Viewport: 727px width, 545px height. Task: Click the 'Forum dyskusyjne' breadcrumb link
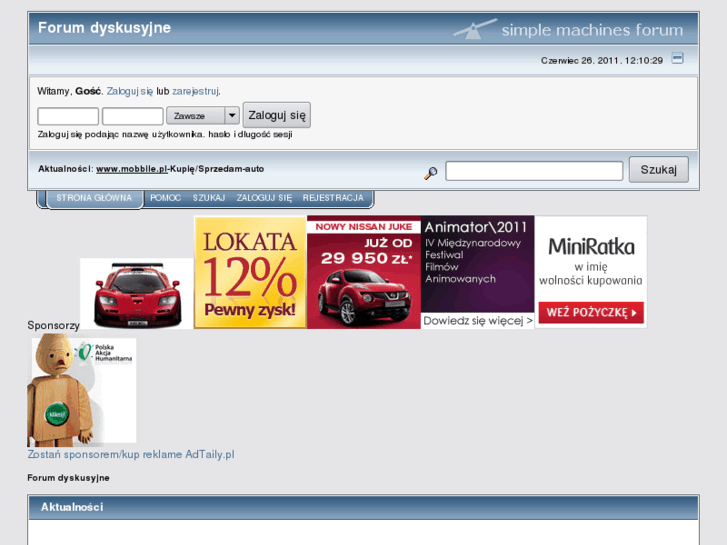point(68,478)
